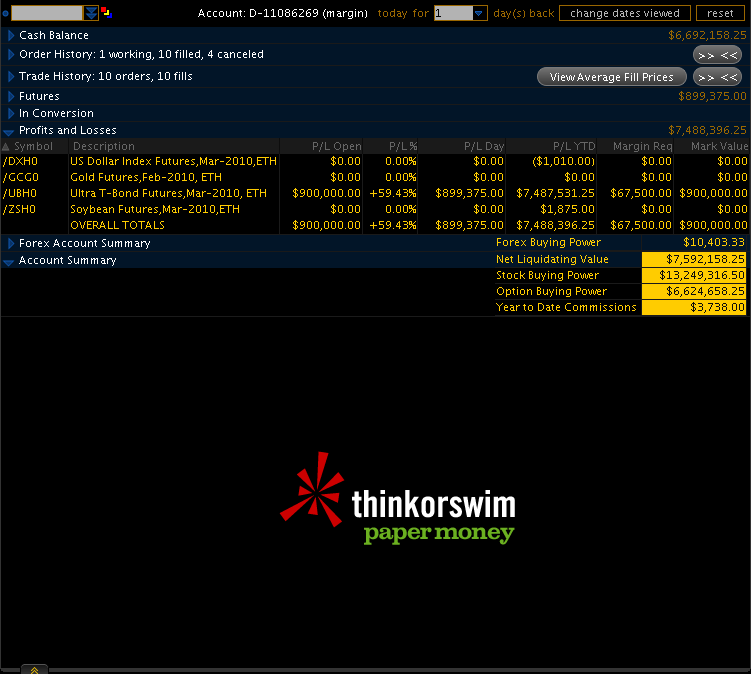Click the Stock Buying Power amount
The width and height of the screenshot is (751, 674).
click(x=694, y=275)
